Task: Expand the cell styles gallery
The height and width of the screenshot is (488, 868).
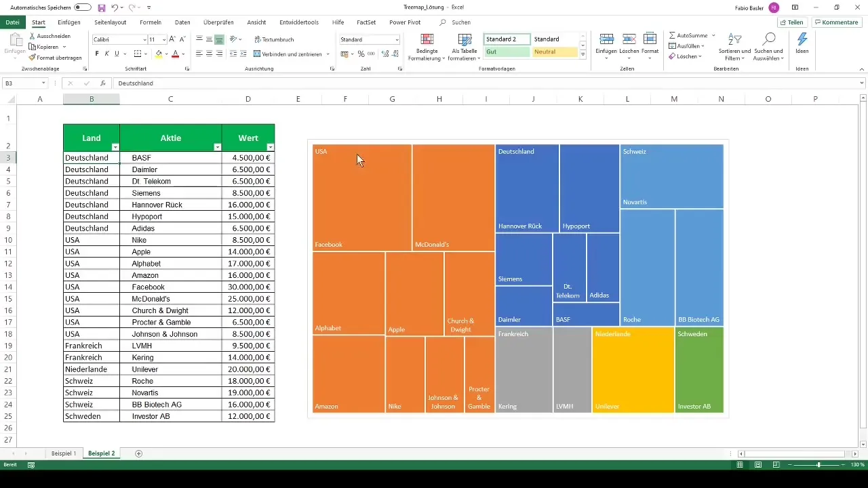Action: point(583,54)
